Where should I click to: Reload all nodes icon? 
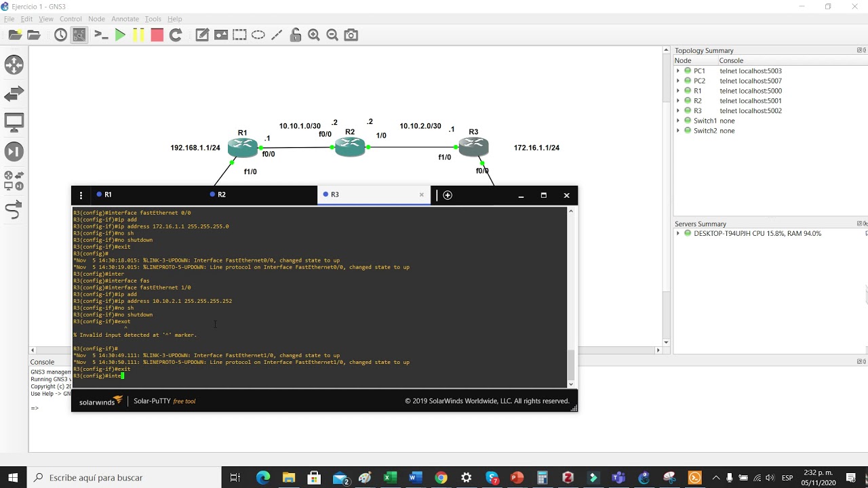(x=176, y=35)
